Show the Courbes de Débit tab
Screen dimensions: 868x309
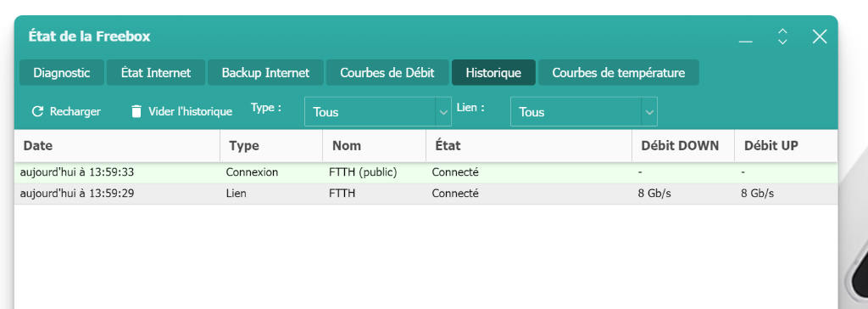pos(387,73)
